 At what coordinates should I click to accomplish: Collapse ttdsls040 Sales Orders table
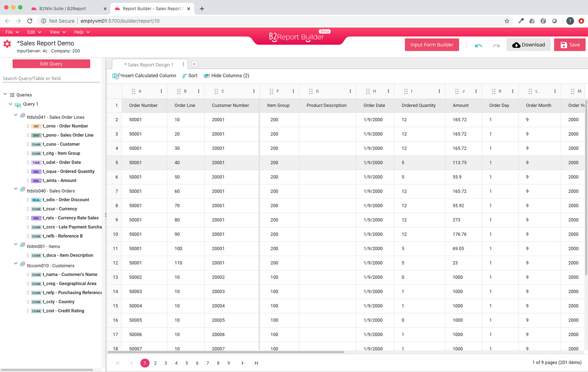click(x=16, y=189)
